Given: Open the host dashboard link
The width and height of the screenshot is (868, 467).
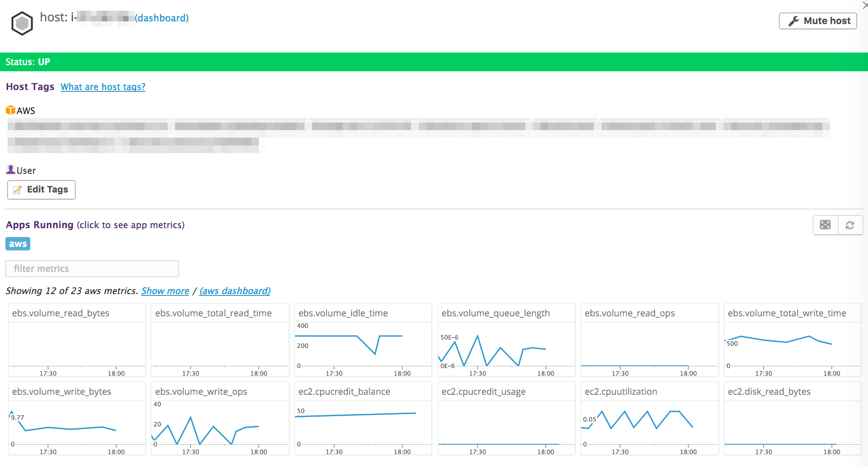Looking at the screenshot, I should [x=162, y=18].
